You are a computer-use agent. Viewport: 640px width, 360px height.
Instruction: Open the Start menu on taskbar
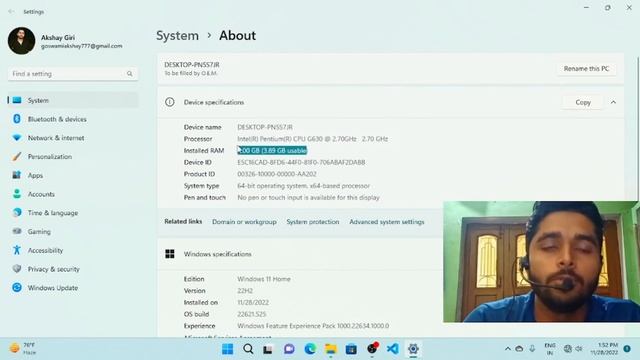point(227,349)
